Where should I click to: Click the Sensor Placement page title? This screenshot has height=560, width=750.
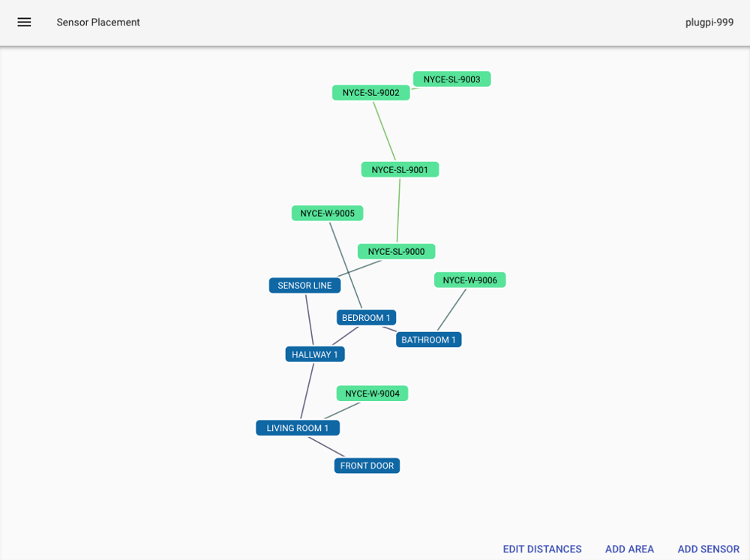98,22
